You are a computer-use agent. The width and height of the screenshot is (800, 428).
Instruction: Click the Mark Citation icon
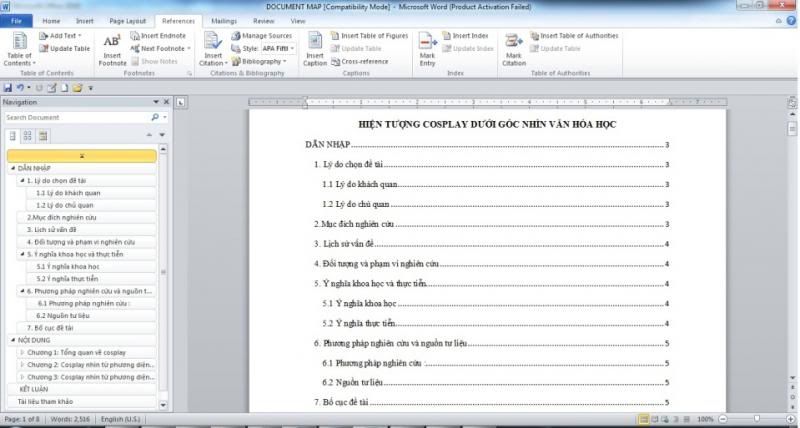coord(513,48)
